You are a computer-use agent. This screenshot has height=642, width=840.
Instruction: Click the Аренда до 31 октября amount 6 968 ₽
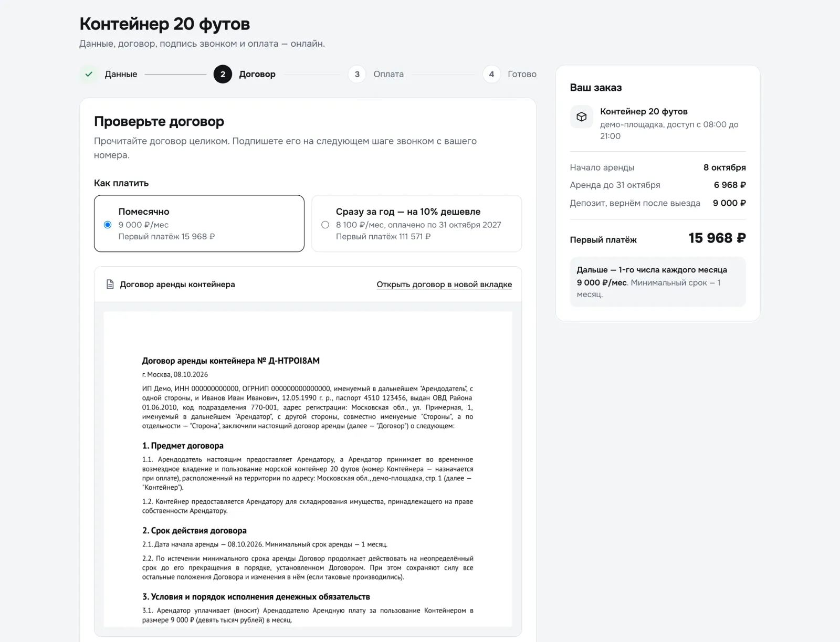pyautogui.click(x=730, y=185)
